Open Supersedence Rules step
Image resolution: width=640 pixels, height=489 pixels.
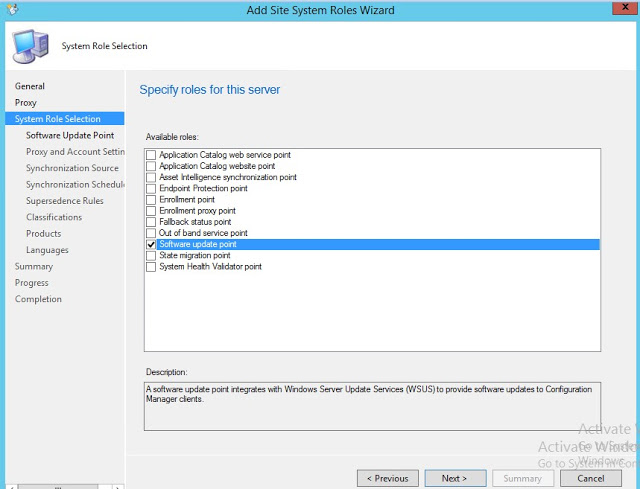(x=65, y=201)
